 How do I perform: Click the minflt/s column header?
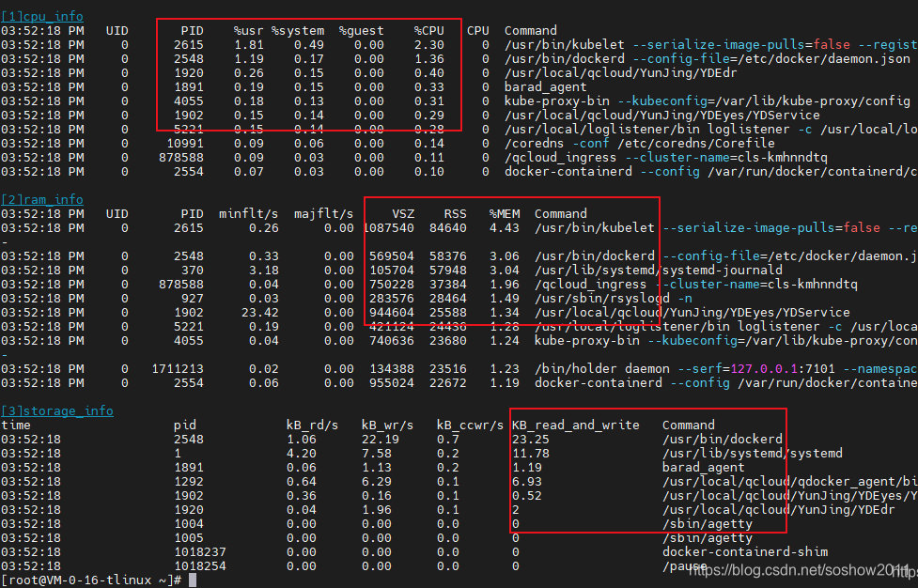point(249,213)
